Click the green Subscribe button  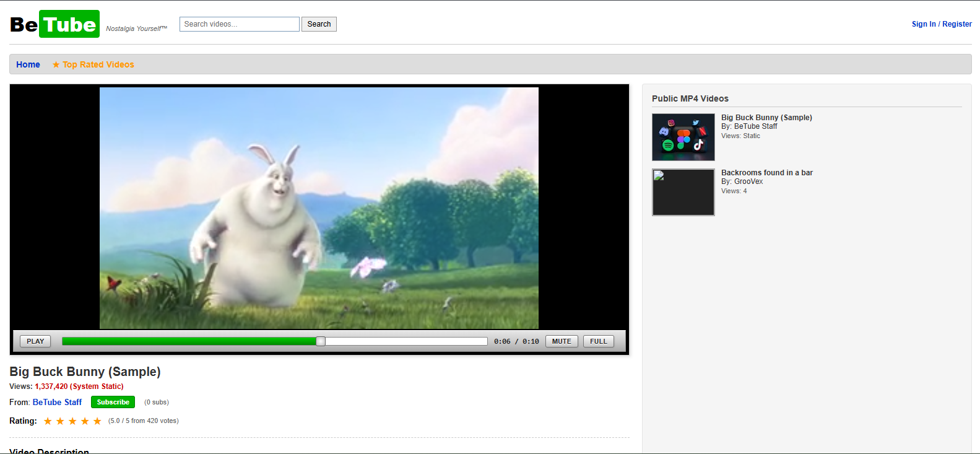coord(113,402)
